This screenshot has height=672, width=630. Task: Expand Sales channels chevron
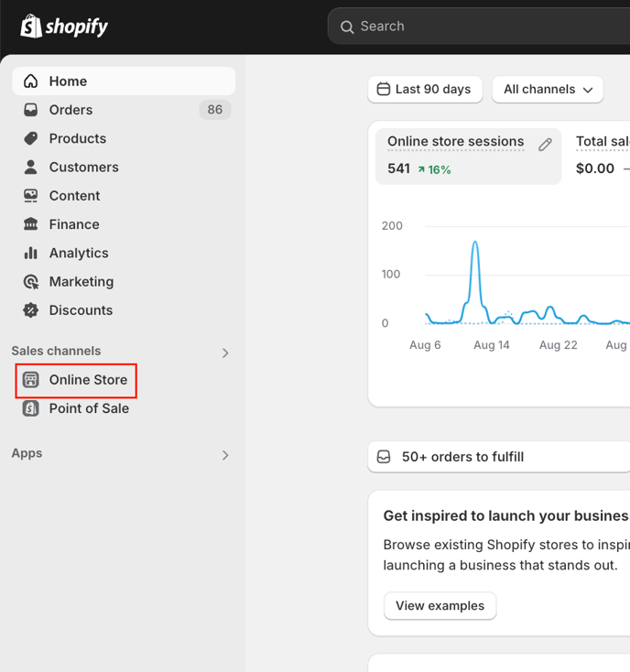point(225,352)
